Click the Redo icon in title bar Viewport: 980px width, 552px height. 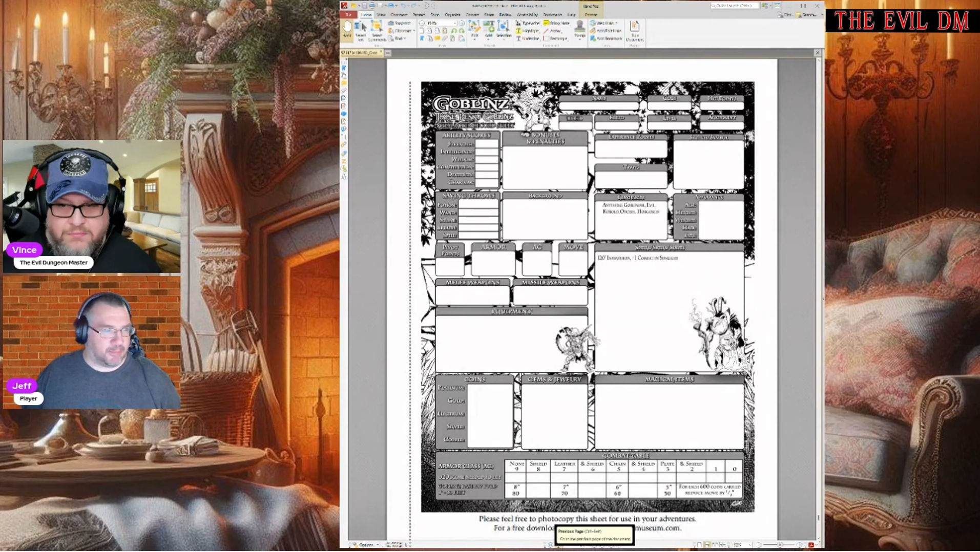coord(413,6)
